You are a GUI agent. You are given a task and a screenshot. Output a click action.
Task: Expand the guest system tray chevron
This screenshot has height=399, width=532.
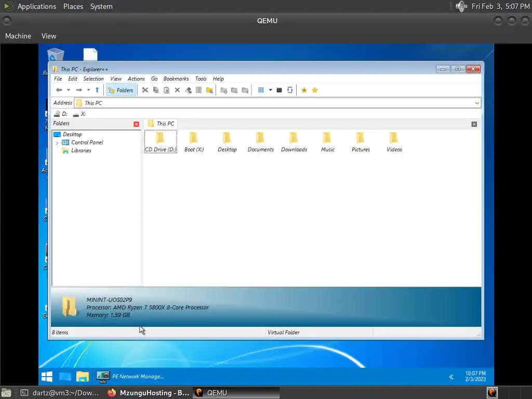(x=451, y=377)
